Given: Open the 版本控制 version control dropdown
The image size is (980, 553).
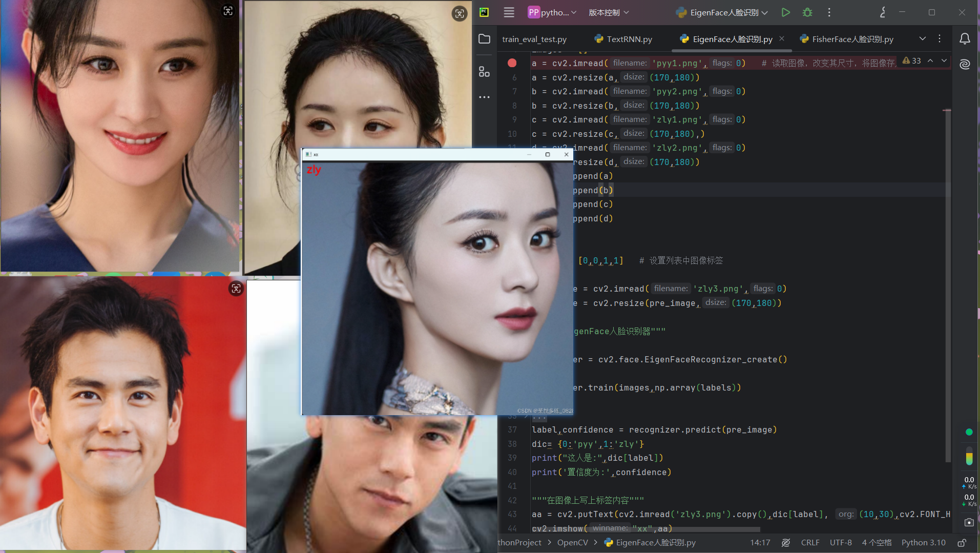Looking at the screenshot, I should pyautogui.click(x=609, y=12).
